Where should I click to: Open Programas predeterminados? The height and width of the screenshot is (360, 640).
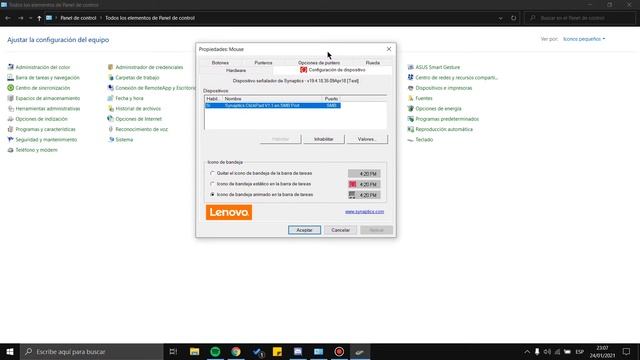(x=443, y=119)
